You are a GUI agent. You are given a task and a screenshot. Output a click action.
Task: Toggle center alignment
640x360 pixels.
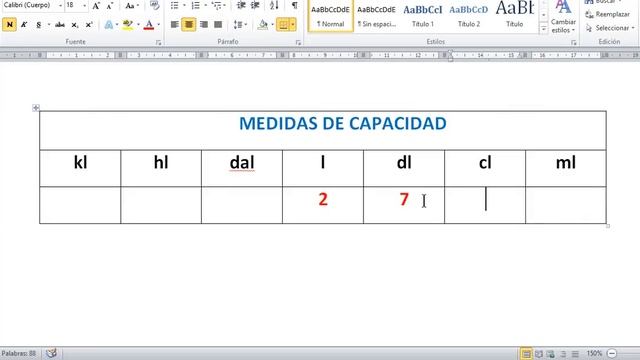coord(189,25)
